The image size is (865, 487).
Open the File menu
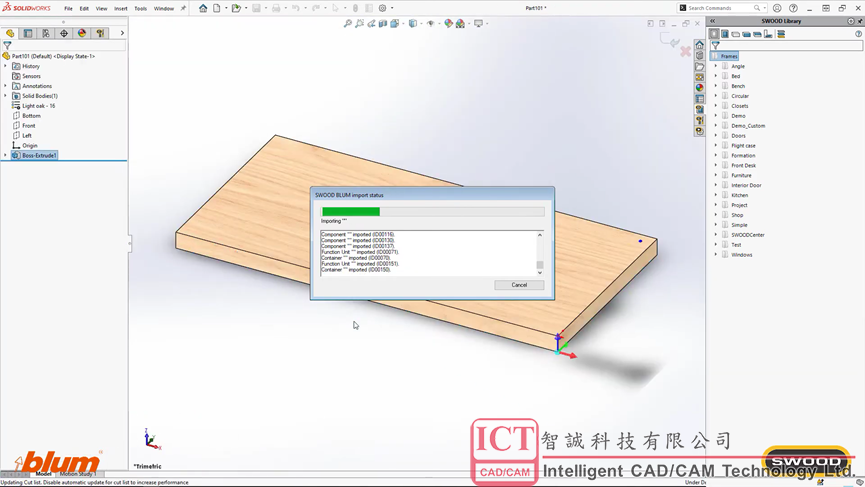[x=68, y=8]
